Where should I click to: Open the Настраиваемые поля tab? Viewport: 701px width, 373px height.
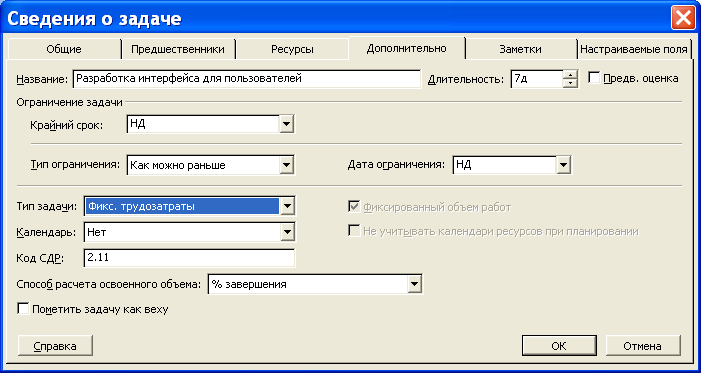tap(633, 49)
